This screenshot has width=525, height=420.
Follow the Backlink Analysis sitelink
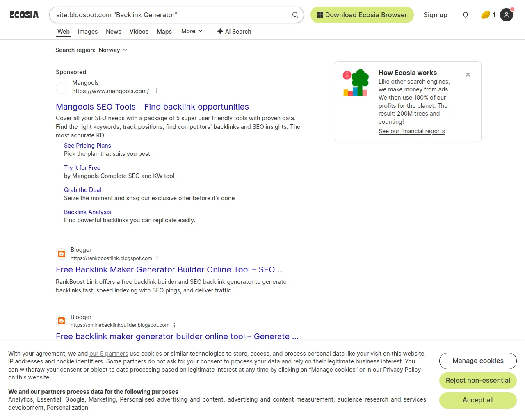(87, 212)
